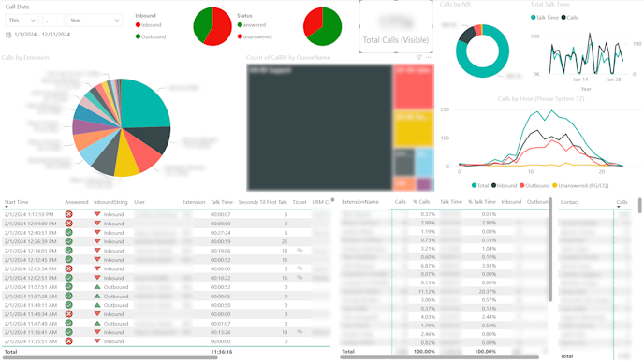
Task: Filter by Outbound in the Inbound legend
Action: point(151,36)
